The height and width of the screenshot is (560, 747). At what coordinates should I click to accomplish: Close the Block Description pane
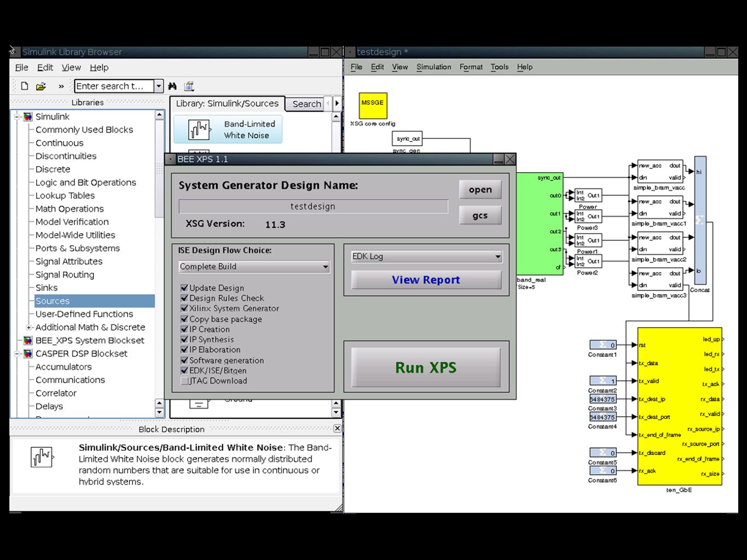point(337,429)
